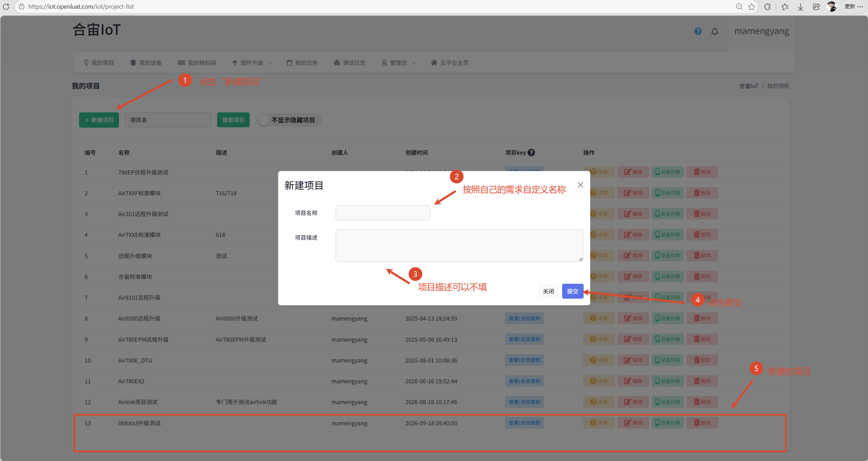Viewport: 868px width, 461px height.
Task: Click the 更新 browser update button
Action: pyautogui.click(x=853, y=7)
